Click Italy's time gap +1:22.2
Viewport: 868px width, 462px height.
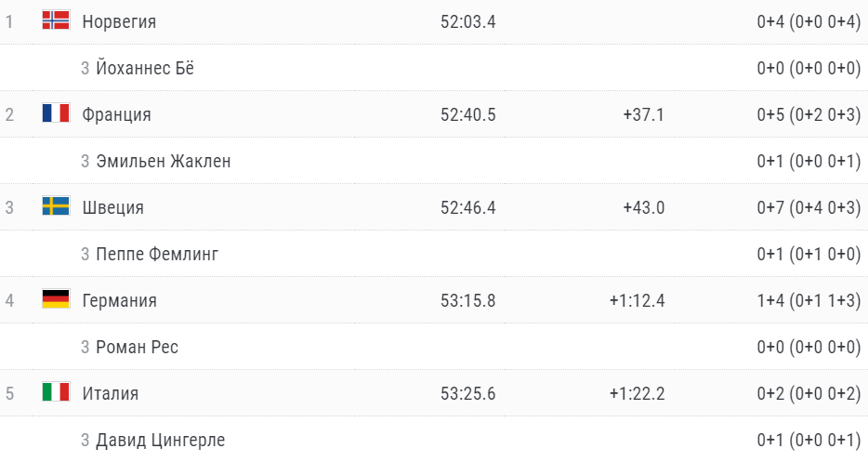coord(637,393)
